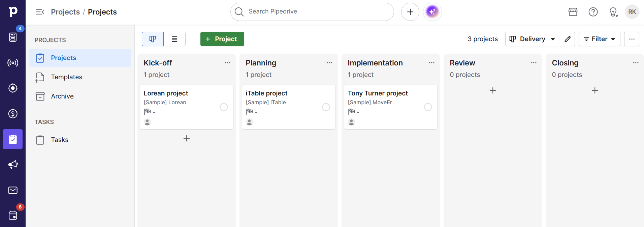644x227 pixels.
Task: Open the iTable project card title
Action: pos(266,93)
